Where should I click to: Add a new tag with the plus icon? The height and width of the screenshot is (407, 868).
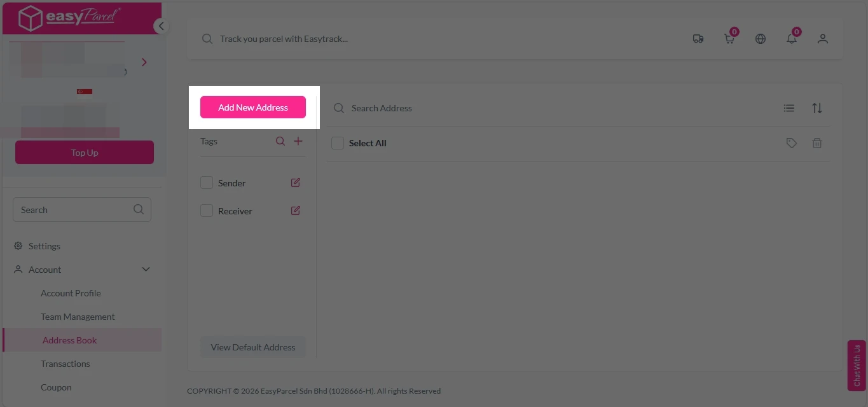click(x=298, y=141)
